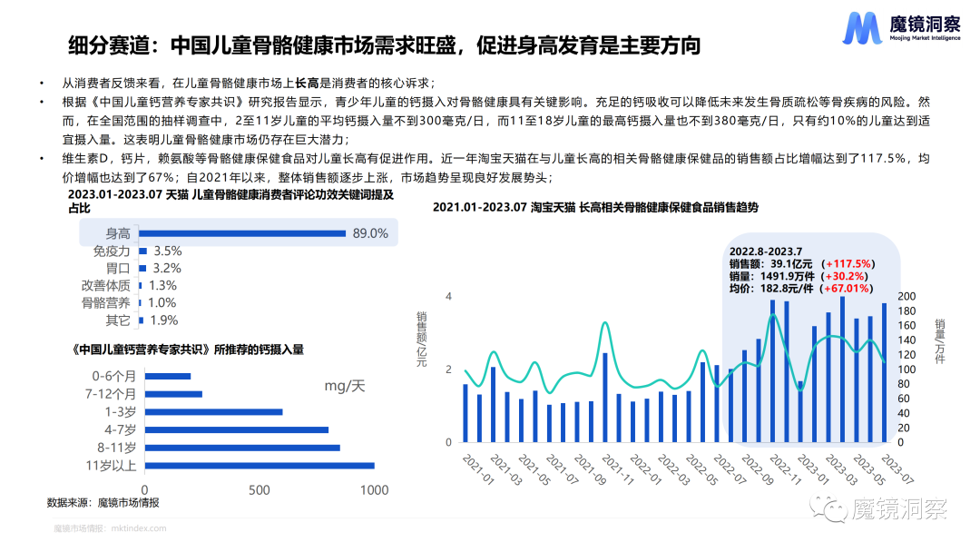This screenshot has width=980, height=552.
Task: Select the 天猫 儿童骨骼健康消费者评论功效关键词 chart title
Action: 231,202
